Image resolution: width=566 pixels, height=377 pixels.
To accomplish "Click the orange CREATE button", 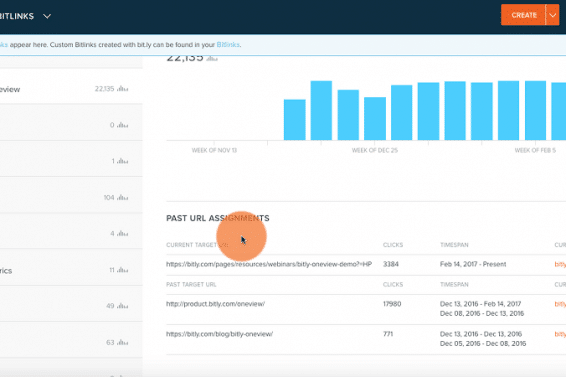I will [x=523, y=15].
